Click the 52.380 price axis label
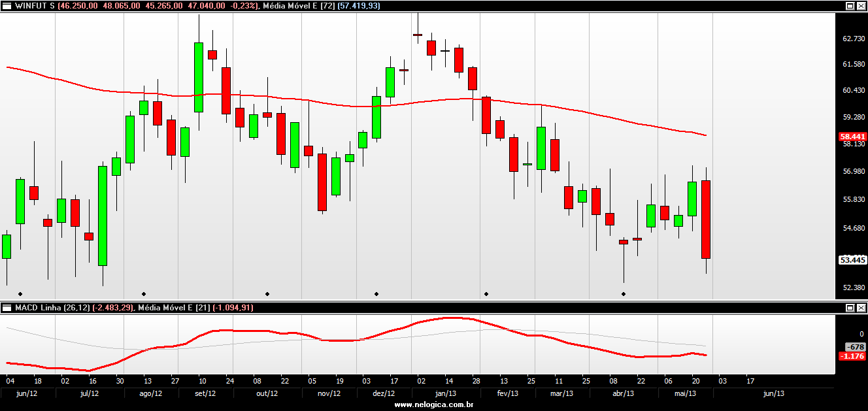The image size is (868, 411). (x=854, y=288)
